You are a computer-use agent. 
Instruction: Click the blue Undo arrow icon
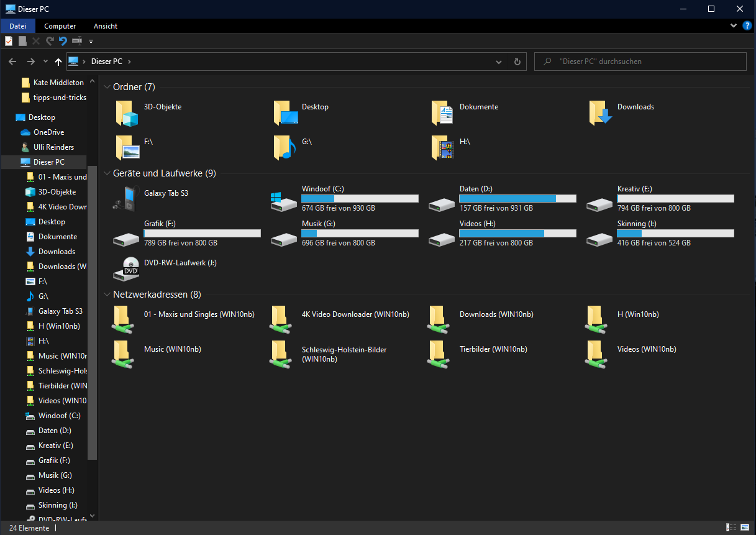point(63,41)
